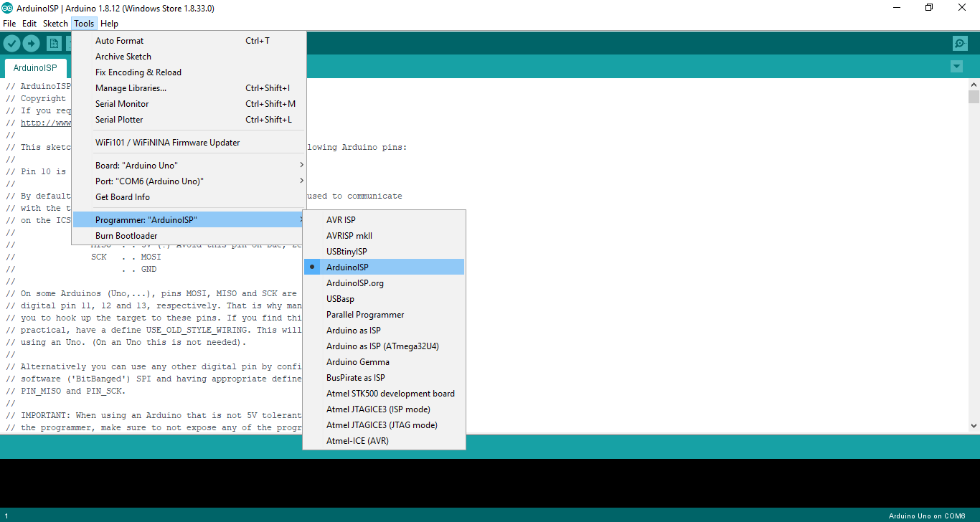
Task: Minimize the Arduino IDE window
Action: (896, 8)
